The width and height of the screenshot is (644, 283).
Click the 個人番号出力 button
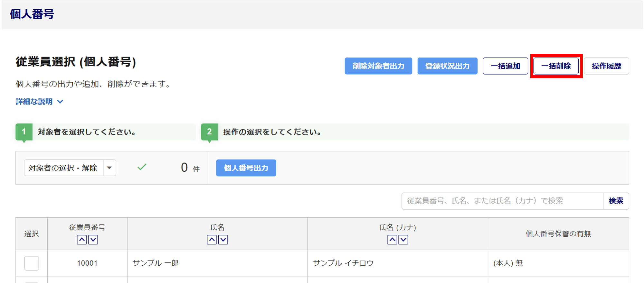[x=246, y=168]
